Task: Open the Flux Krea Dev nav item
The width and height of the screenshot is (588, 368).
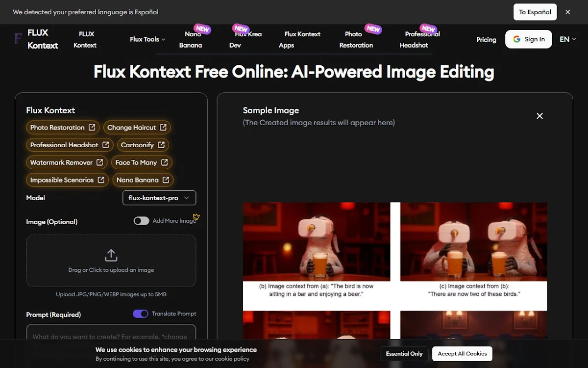Action: 245,39
